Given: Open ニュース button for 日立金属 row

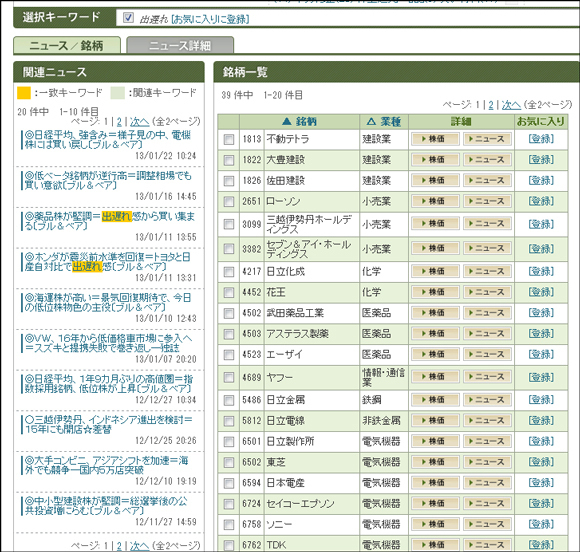Looking at the screenshot, I should tap(488, 400).
